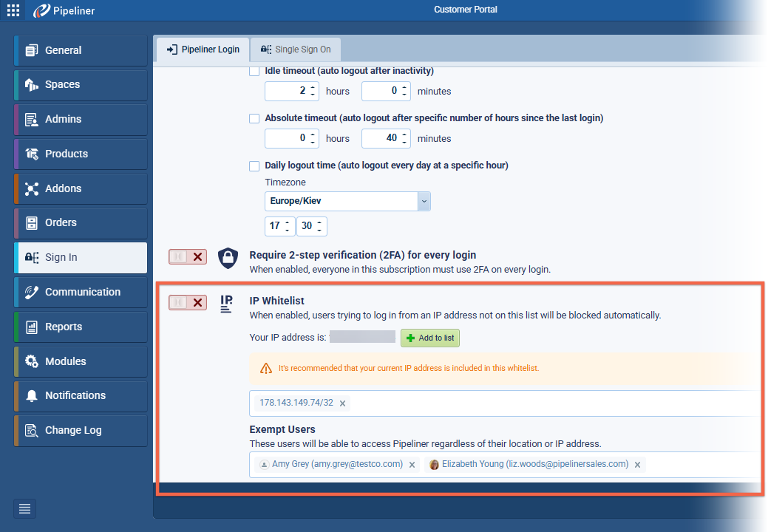Switch to the Single Sign On tab
This screenshot has width=768, height=532.
pos(295,49)
